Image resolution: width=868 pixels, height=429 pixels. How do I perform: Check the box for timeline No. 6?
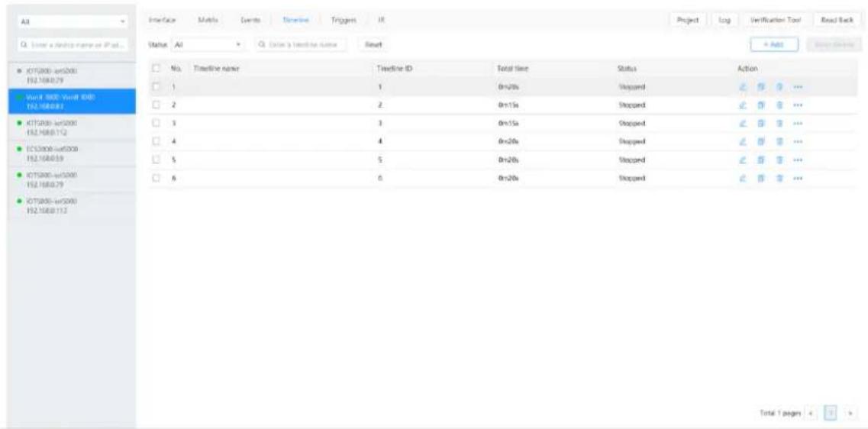click(156, 179)
